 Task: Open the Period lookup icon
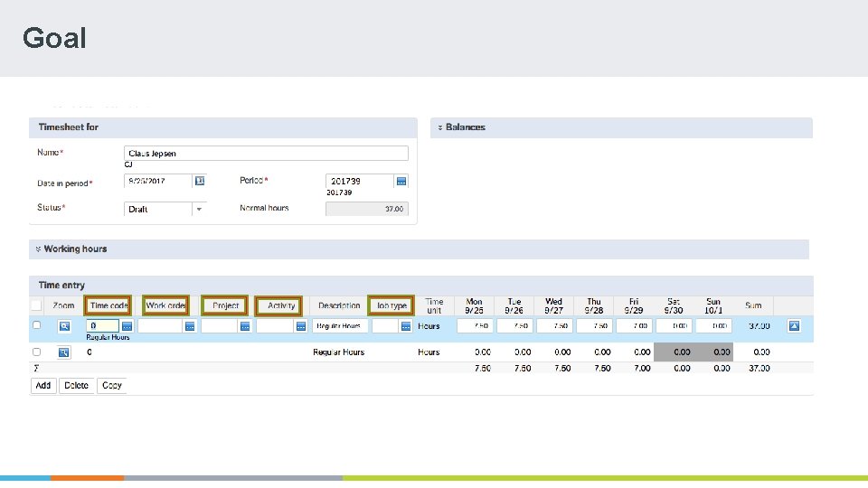click(401, 181)
